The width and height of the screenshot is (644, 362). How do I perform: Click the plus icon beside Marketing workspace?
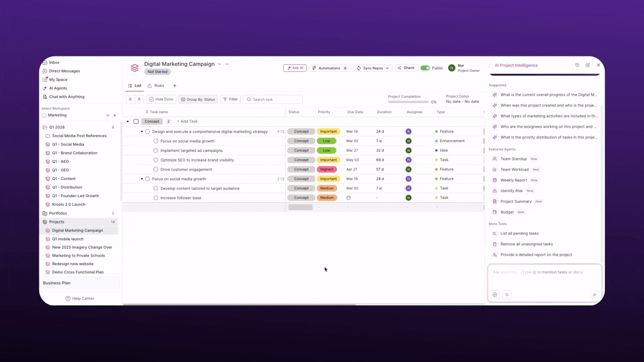point(114,115)
